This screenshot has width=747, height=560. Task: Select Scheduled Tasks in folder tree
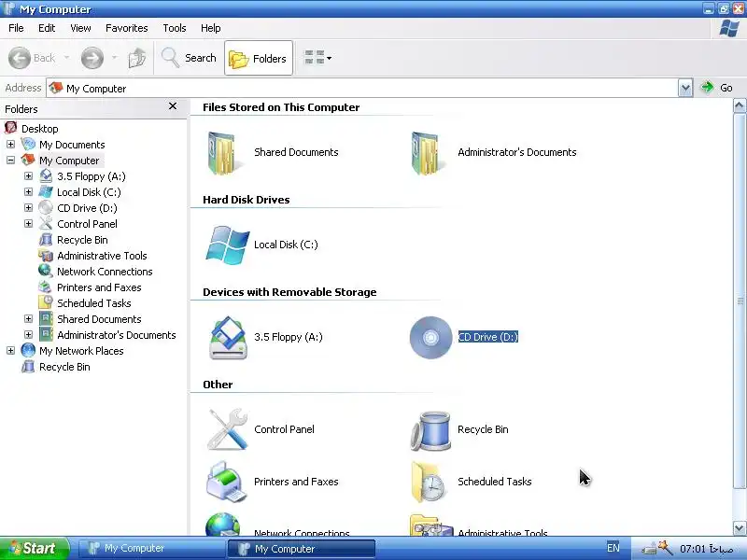pyautogui.click(x=94, y=303)
